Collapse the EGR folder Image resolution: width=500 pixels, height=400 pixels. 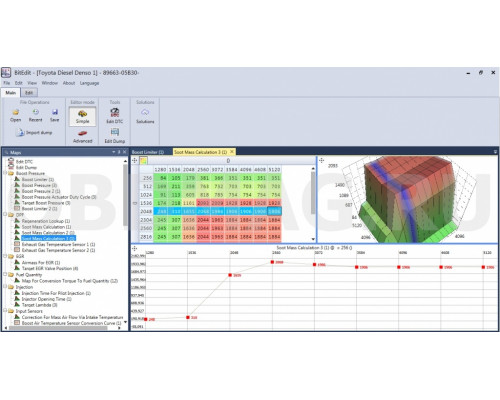click(5, 256)
